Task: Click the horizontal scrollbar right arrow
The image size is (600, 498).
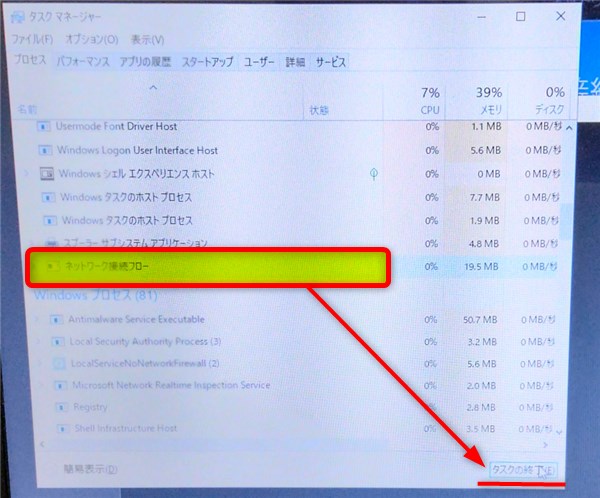Action: point(545,444)
